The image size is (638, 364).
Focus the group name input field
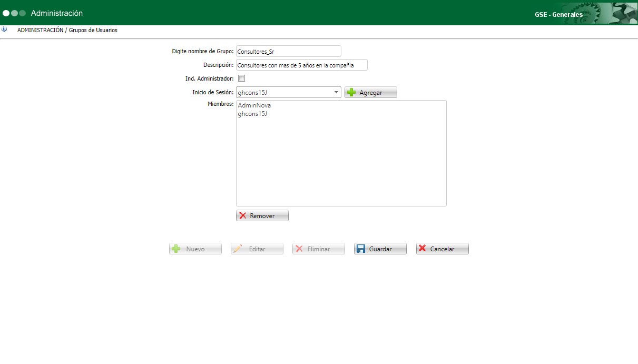click(288, 51)
